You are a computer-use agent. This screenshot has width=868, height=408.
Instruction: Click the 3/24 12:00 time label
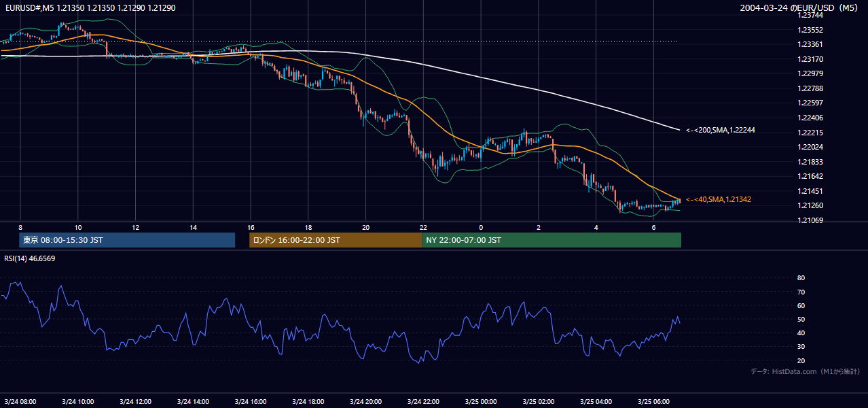pos(135,402)
